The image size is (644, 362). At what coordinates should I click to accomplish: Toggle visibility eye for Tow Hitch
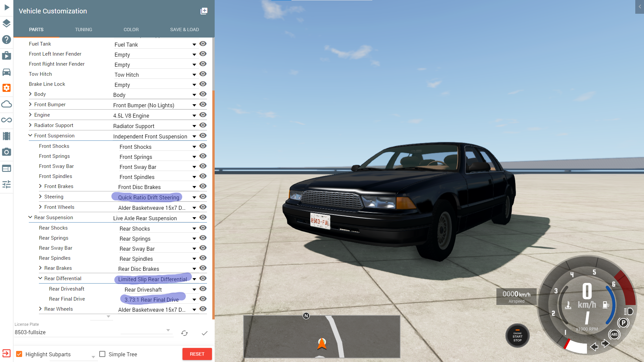coord(203,74)
